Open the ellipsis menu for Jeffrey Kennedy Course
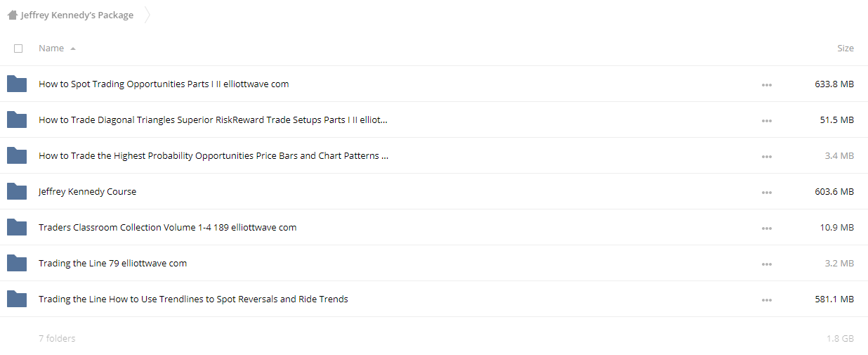This screenshot has width=868, height=355. [766, 193]
